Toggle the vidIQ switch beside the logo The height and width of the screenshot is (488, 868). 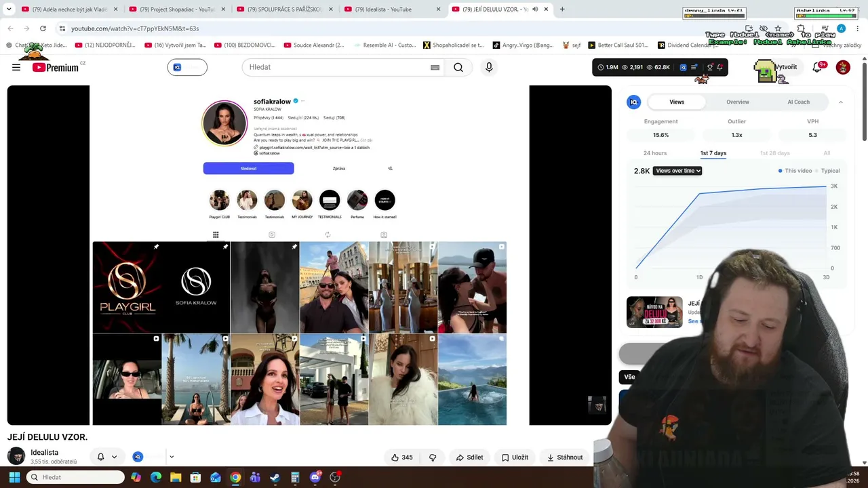pos(187,67)
